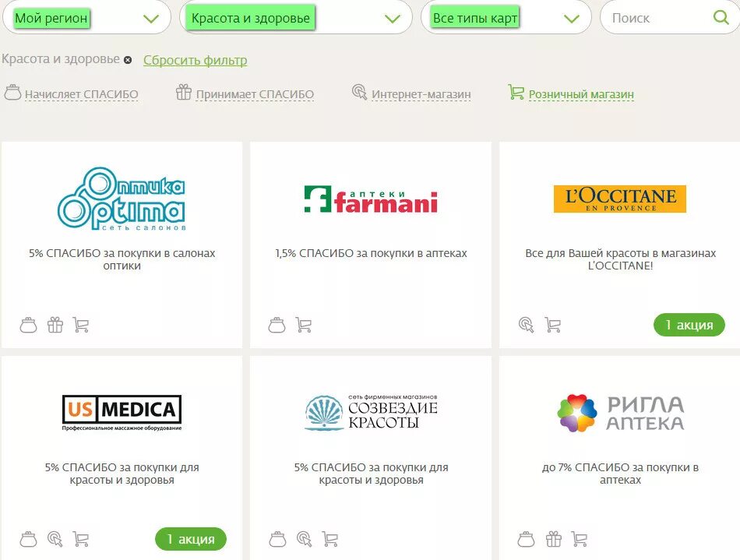This screenshot has width=740, height=560.
Task: Click 1 акция button on L'Occitane card
Action: tap(689, 325)
